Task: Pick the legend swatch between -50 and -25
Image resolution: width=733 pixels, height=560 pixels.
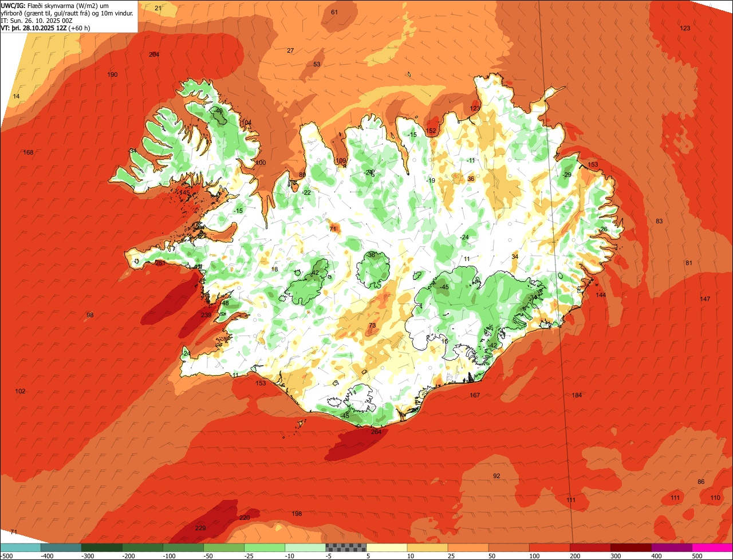Action: pos(224,548)
